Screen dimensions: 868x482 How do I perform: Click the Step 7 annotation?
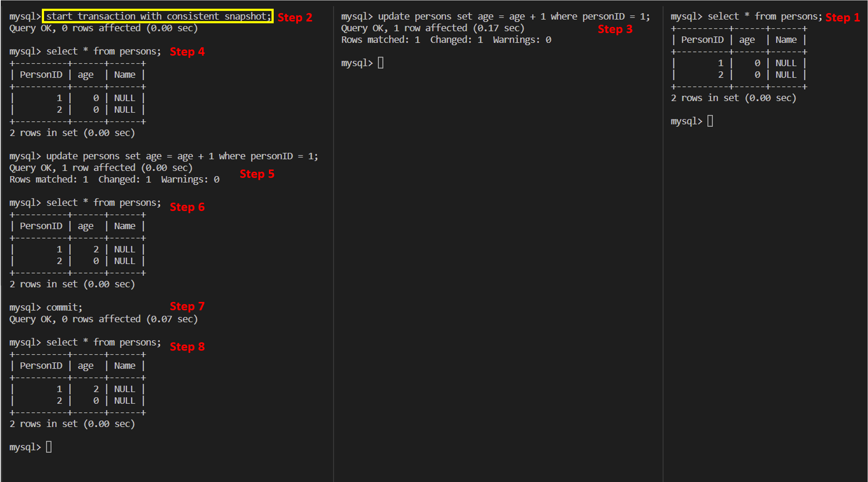(x=187, y=306)
